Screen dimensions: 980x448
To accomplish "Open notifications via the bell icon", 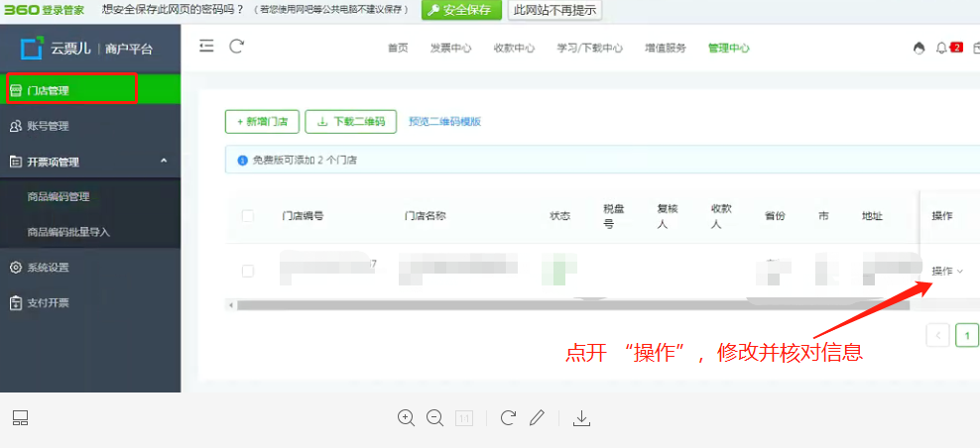I will click(x=942, y=48).
